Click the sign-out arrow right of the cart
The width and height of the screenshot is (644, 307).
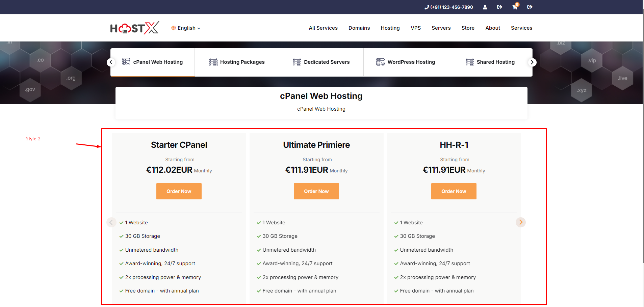530,7
